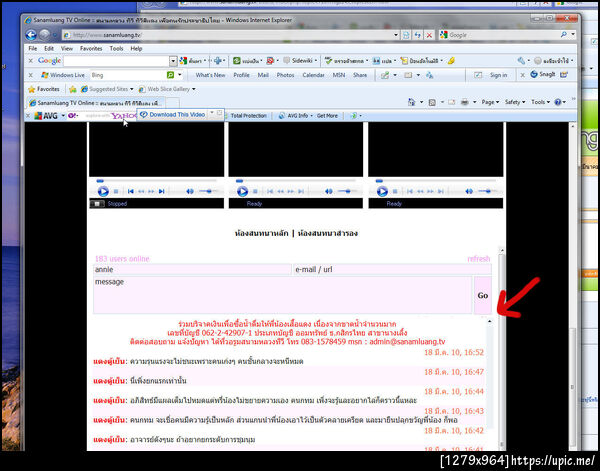600x471 pixels.
Task: Expand the Suggested Sites dropdown
Action: pyautogui.click(x=132, y=89)
